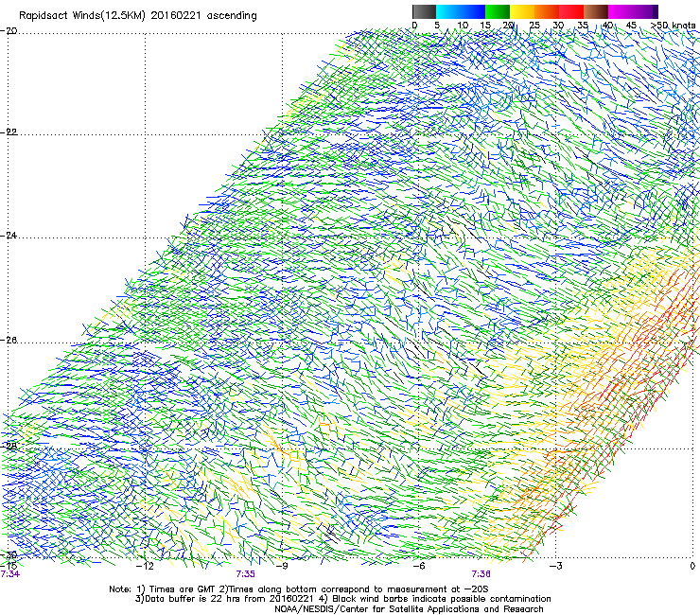Click the NOAA/NESDIS credit line
The image size is (700, 615).
point(409,609)
